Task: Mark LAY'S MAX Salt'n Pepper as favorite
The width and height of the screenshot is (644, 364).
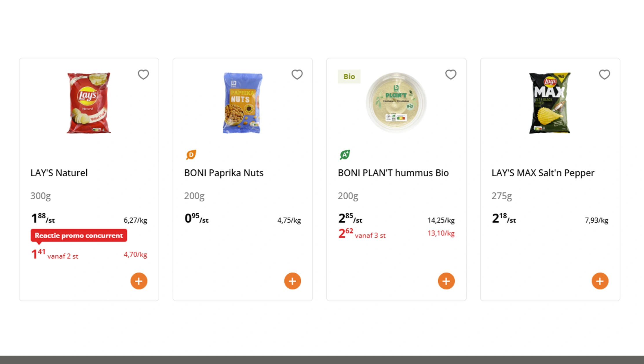Action: pyautogui.click(x=605, y=75)
